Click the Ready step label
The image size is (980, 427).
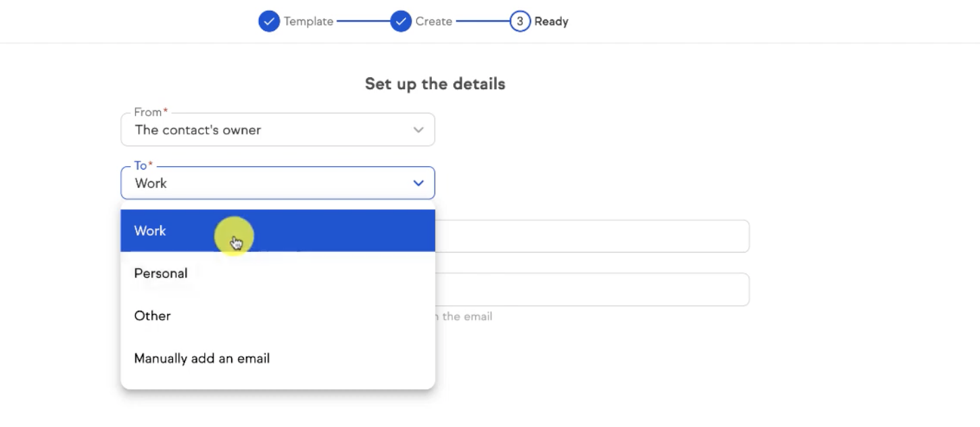551,21
